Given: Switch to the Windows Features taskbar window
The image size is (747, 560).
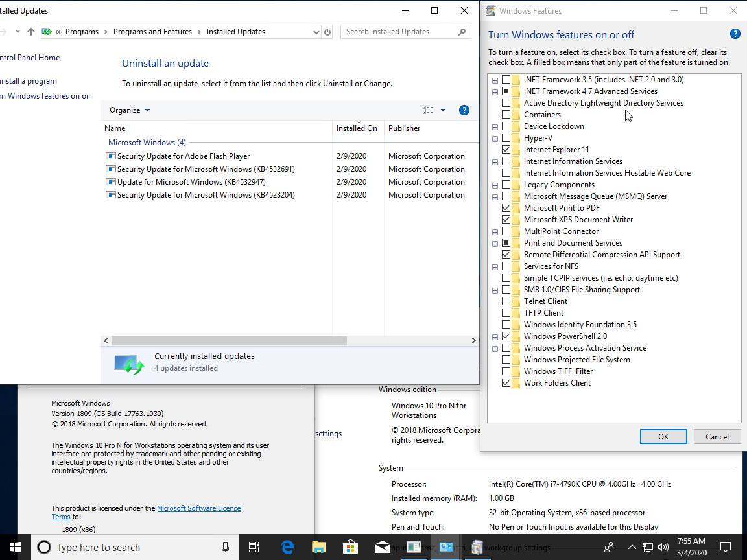Looking at the screenshot, I should pyautogui.click(x=477, y=547).
